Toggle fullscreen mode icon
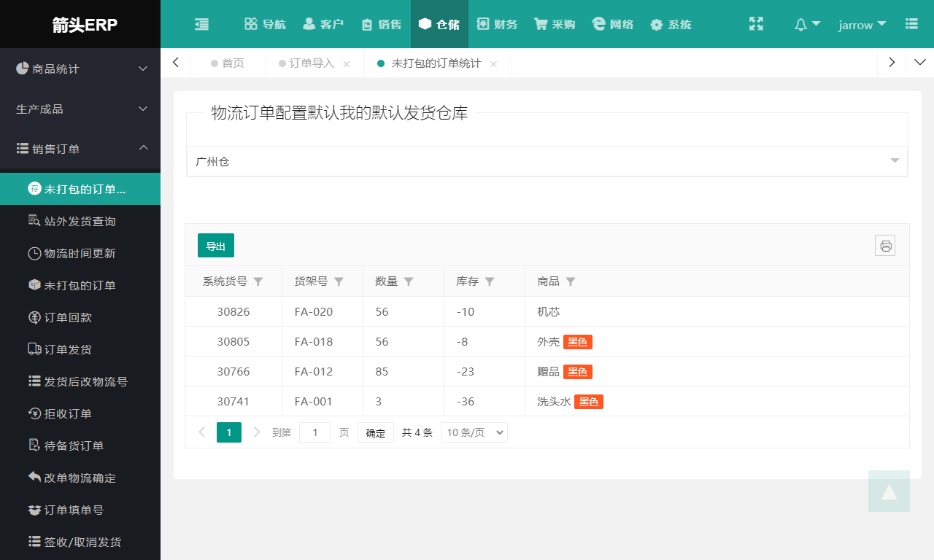The image size is (934, 560). click(x=756, y=24)
